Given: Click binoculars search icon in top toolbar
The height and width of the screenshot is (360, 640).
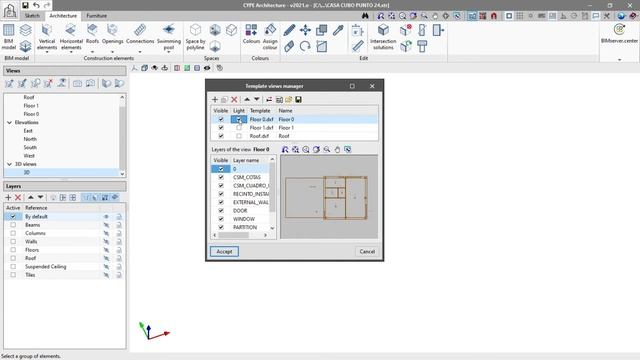Looking at the screenshot, I should coord(365,16).
